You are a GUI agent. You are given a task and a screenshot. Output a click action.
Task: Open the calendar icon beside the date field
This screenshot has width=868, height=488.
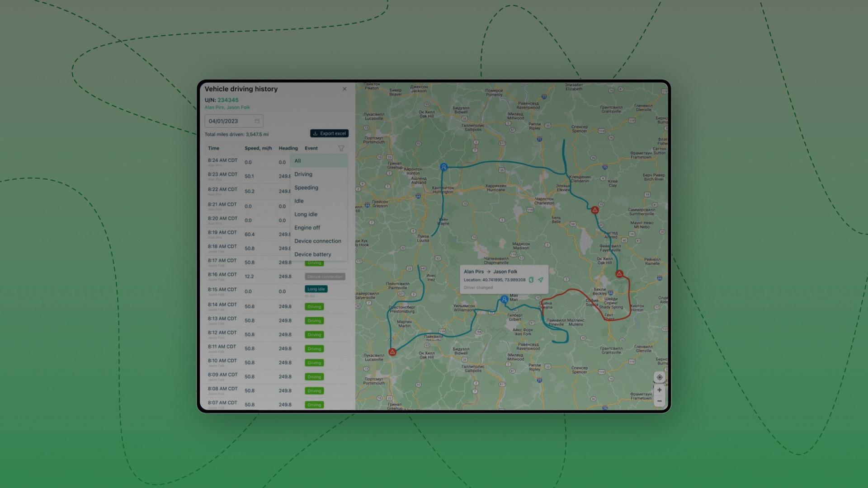[x=256, y=121]
